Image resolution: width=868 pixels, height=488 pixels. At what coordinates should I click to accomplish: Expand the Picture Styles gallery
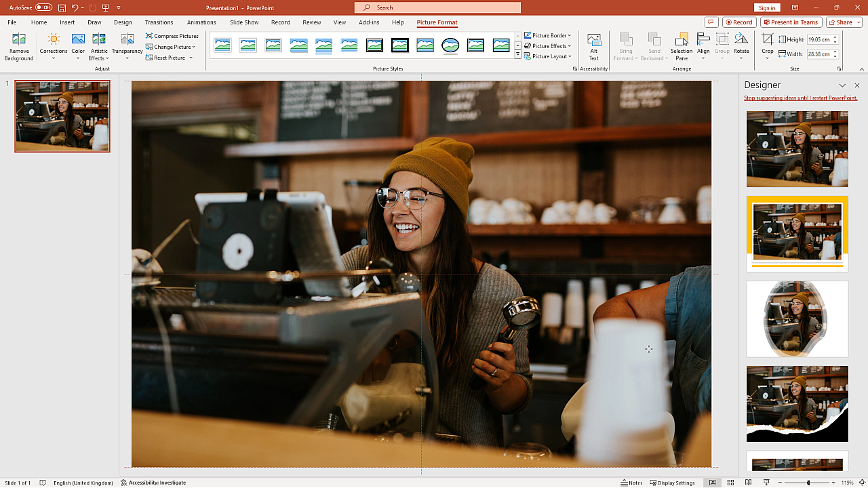pos(518,55)
